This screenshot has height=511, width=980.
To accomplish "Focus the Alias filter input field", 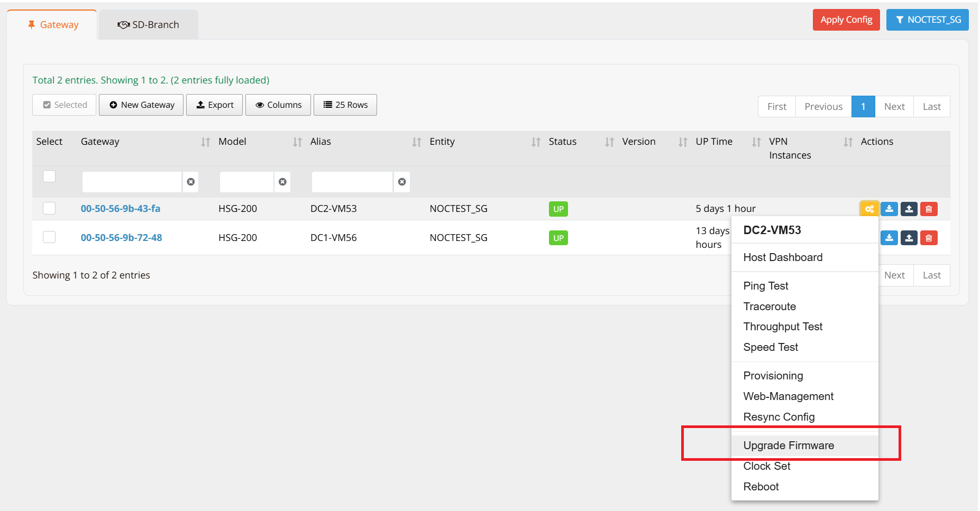I will pyautogui.click(x=352, y=182).
